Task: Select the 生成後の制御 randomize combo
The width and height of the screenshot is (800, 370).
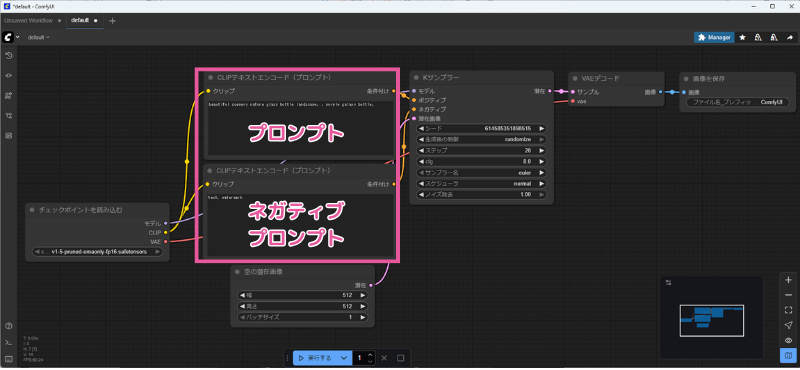Action: (482, 139)
